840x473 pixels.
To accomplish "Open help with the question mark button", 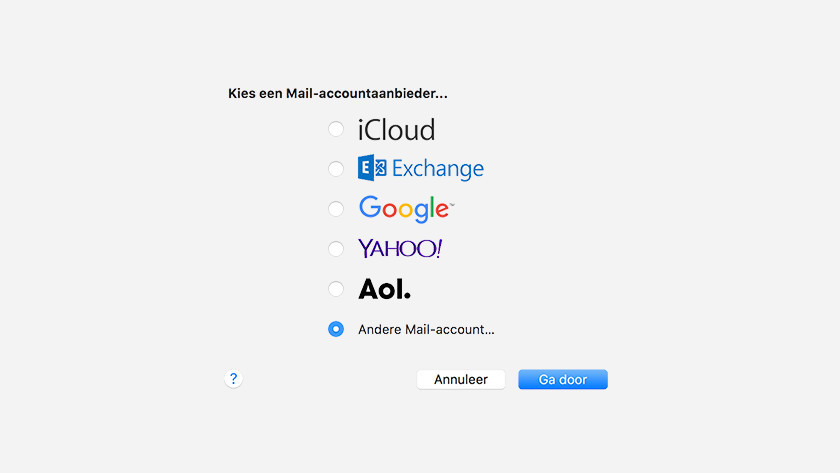I will point(233,379).
